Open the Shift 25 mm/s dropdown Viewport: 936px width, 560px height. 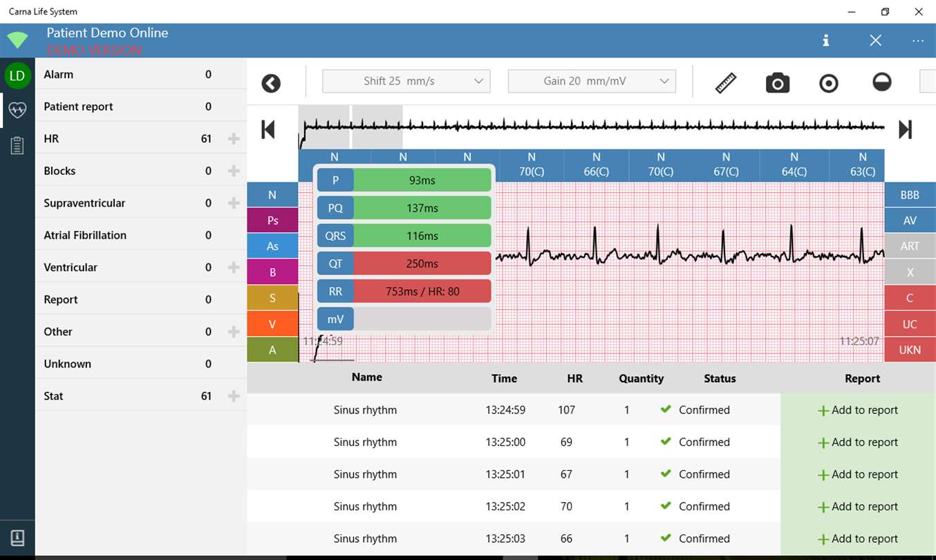click(406, 81)
